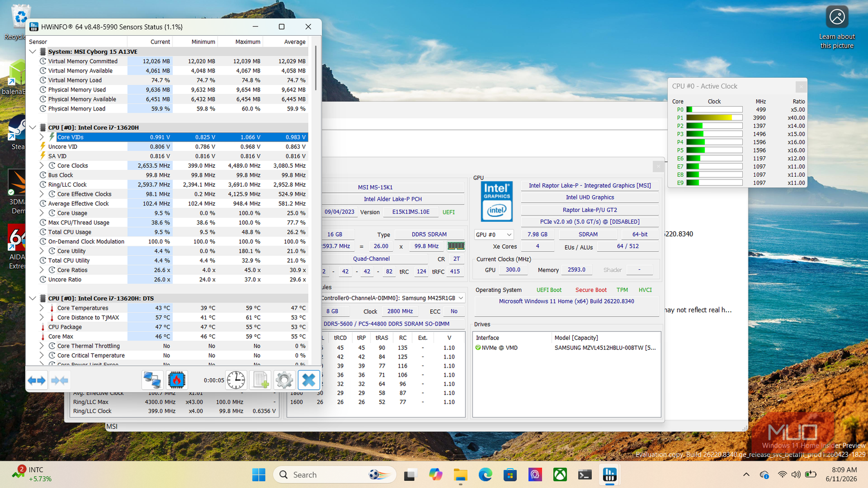Viewport: 868px width, 488px height.
Task: Select the Total CPU Usage row
Action: [x=167, y=232]
